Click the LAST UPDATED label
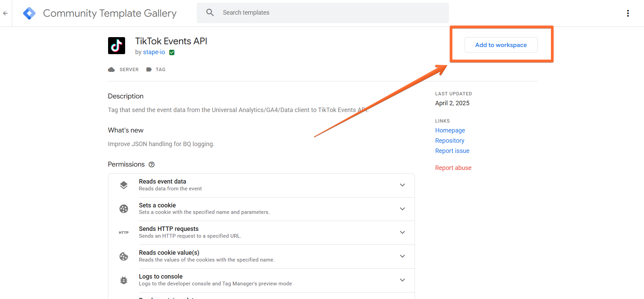 [453, 94]
